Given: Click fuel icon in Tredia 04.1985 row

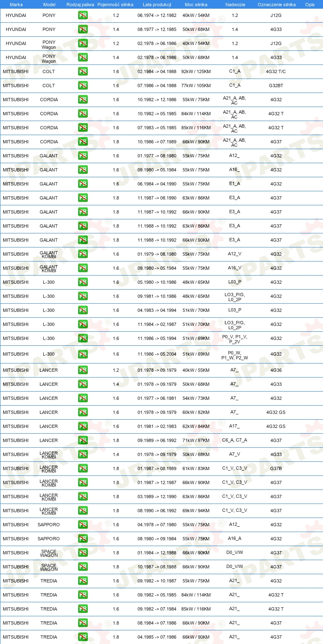Looking at the screenshot, I should 83,637.
